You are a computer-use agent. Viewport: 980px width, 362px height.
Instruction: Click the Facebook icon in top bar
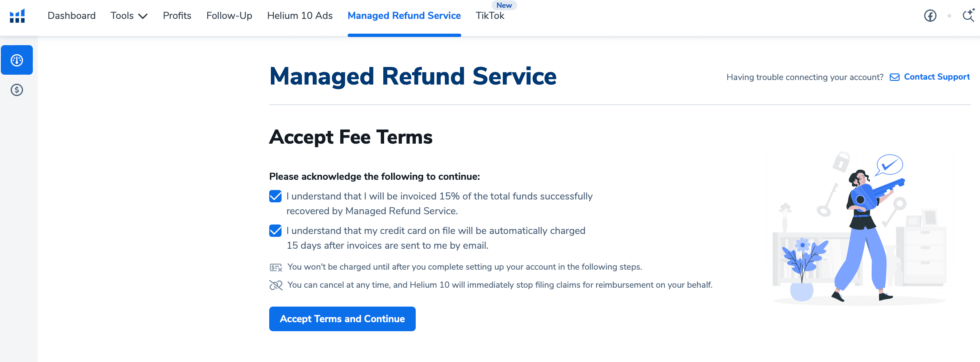(930, 16)
